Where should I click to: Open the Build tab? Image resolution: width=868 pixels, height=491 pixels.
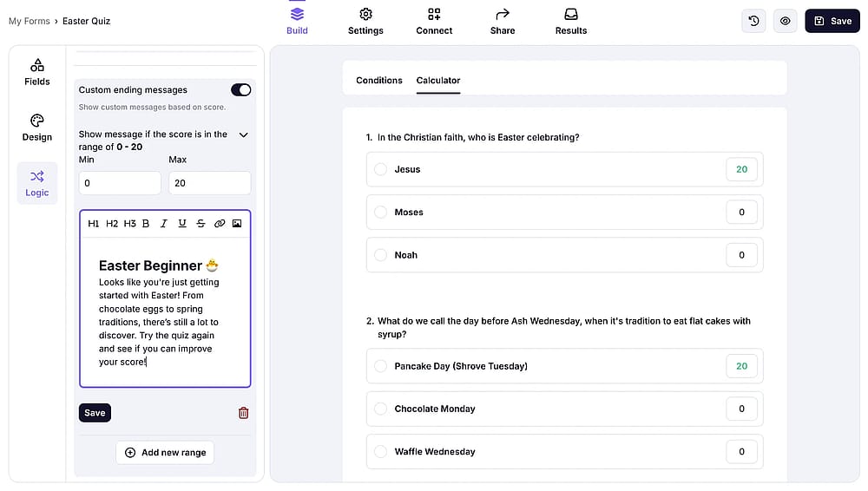coord(297,22)
